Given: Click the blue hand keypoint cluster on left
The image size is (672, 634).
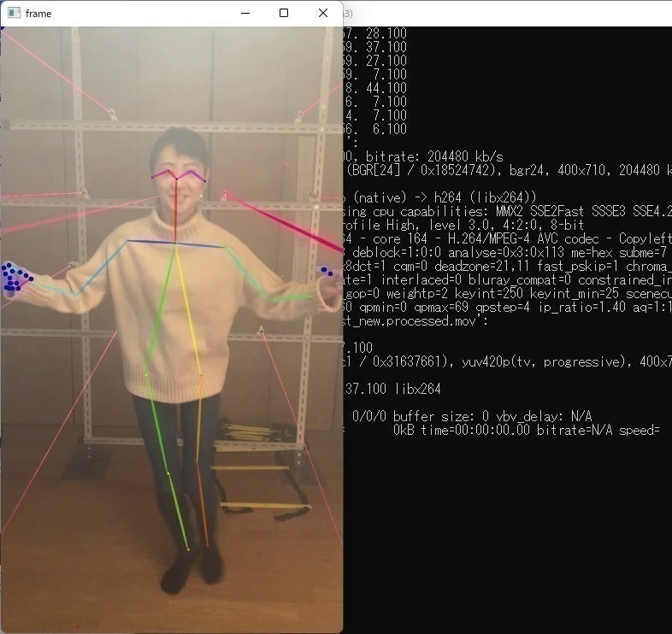Looking at the screenshot, I should tap(15, 277).
